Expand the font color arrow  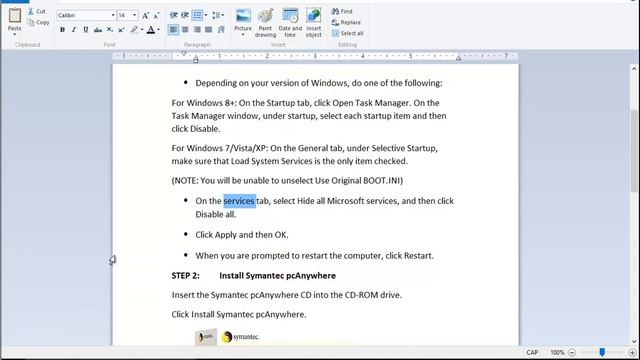158,29
